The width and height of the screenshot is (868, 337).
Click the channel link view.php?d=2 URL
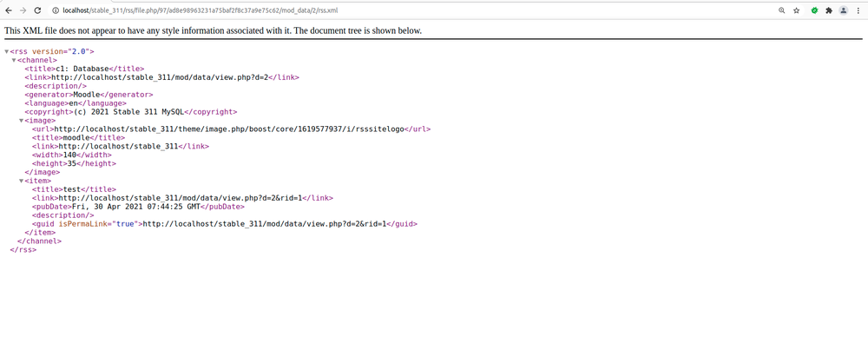[x=160, y=77]
